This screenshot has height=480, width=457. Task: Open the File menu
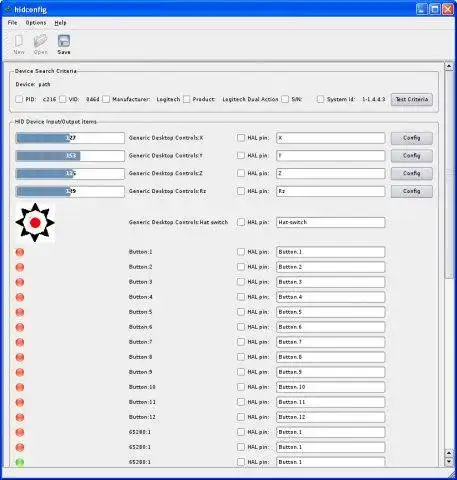pos(12,23)
